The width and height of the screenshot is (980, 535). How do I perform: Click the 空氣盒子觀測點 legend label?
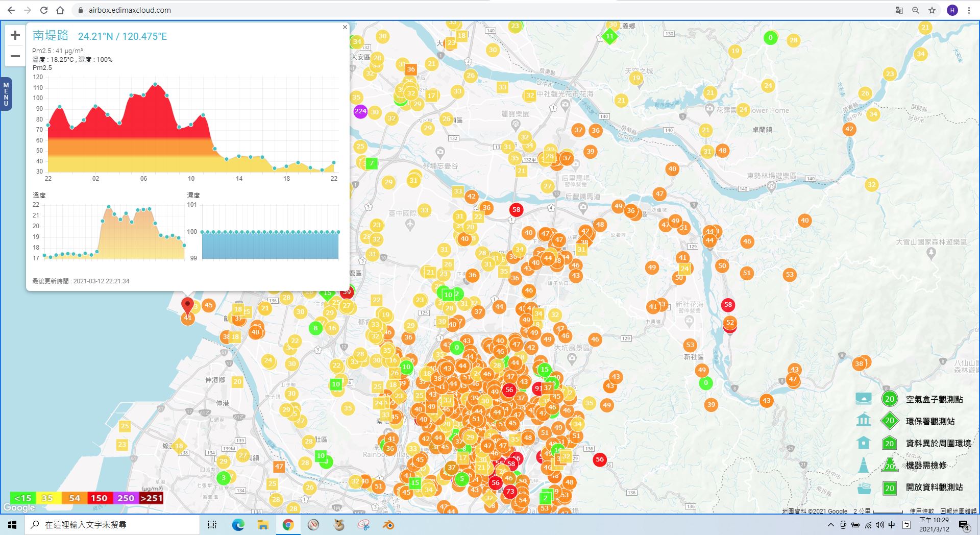coord(935,399)
